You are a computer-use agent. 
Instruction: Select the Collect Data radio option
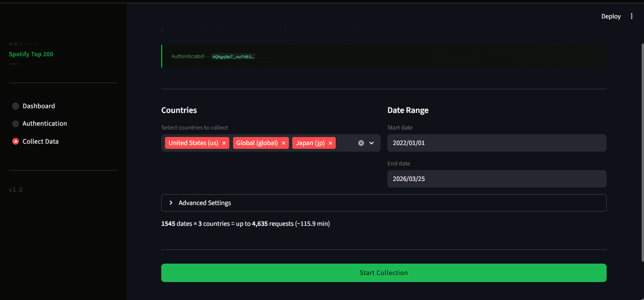[x=16, y=141]
